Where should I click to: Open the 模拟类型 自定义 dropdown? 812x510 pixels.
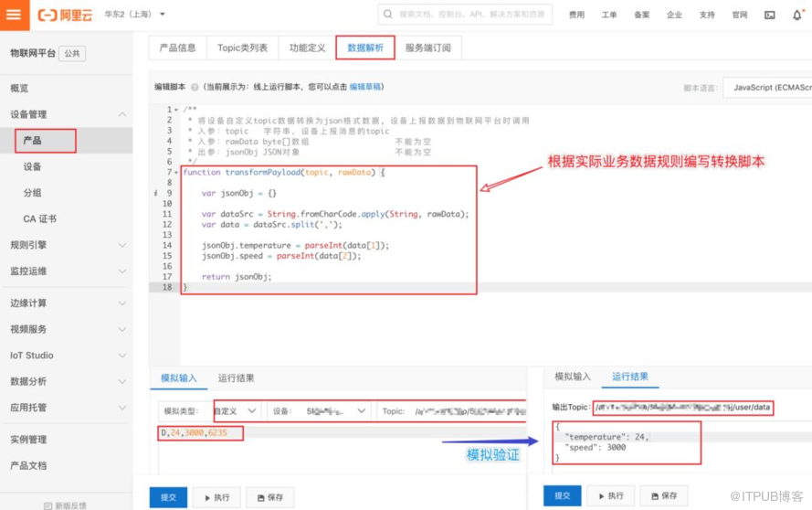pos(237,411)
